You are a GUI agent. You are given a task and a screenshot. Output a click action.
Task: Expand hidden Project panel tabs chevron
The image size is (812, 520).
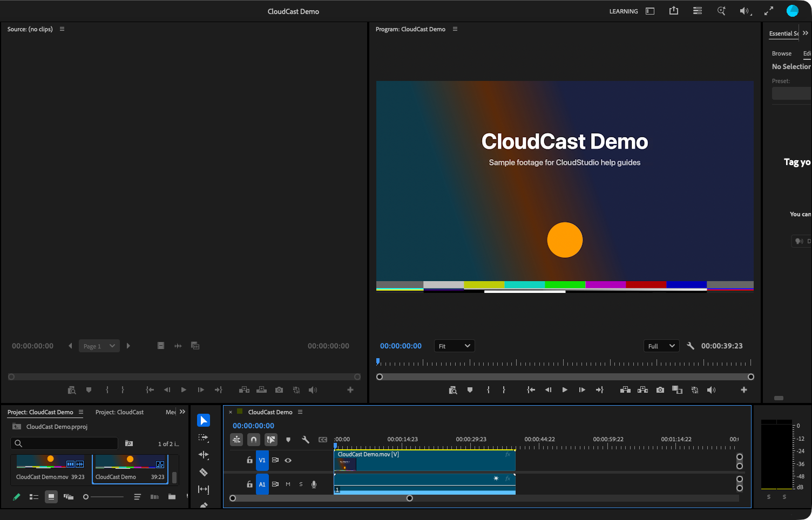(182, 412)
